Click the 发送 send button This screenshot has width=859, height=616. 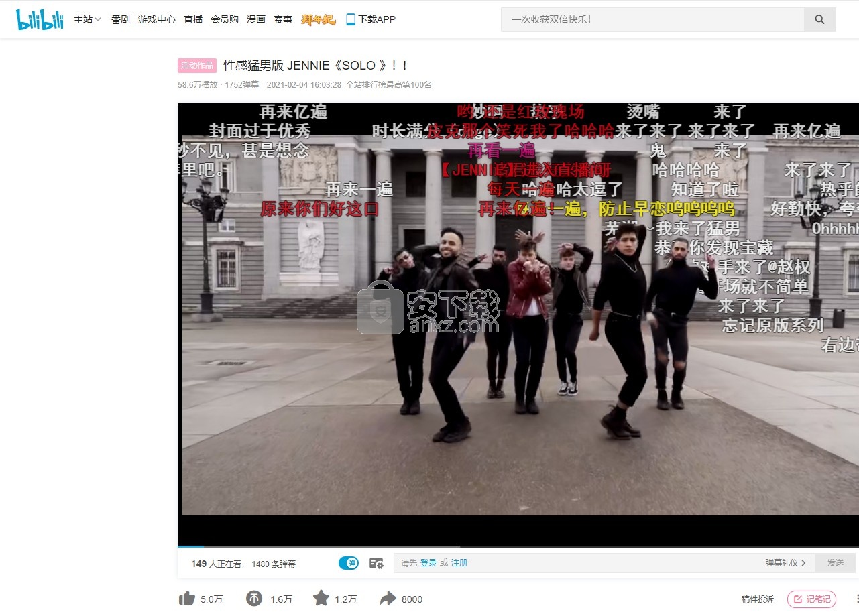point(836,563)
